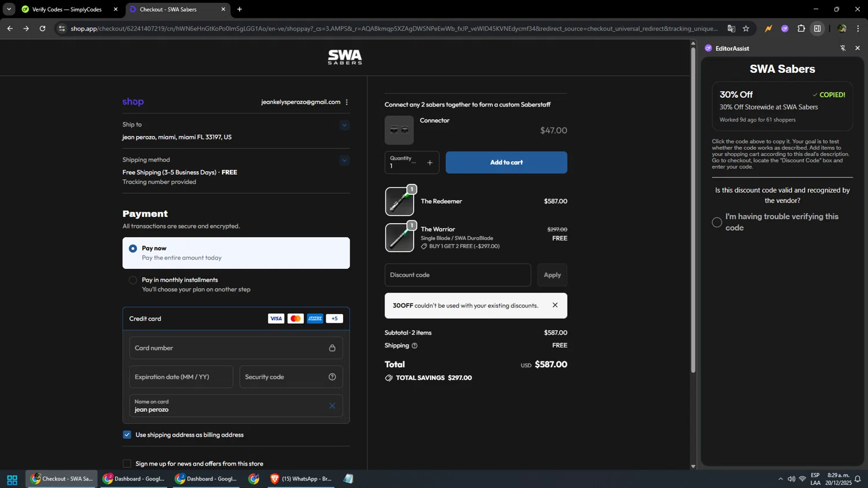
Task: Click the Security code field
Action: [x=291, y=377]
